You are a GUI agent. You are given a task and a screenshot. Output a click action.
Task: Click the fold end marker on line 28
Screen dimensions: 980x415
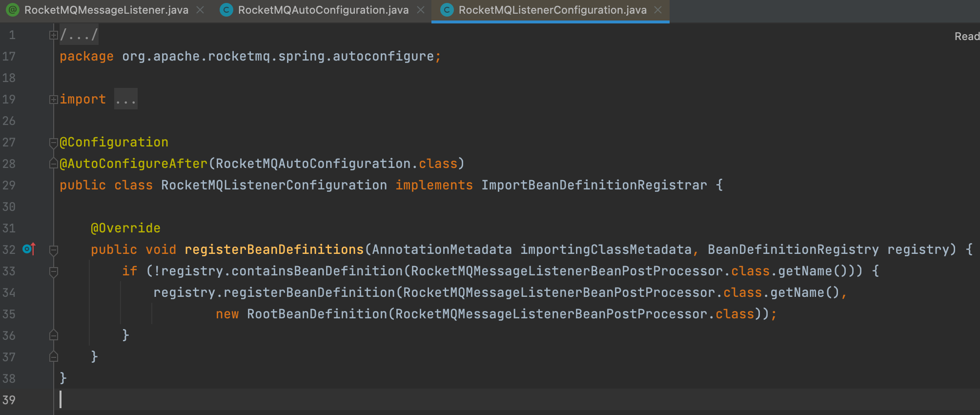coord(54,164)
